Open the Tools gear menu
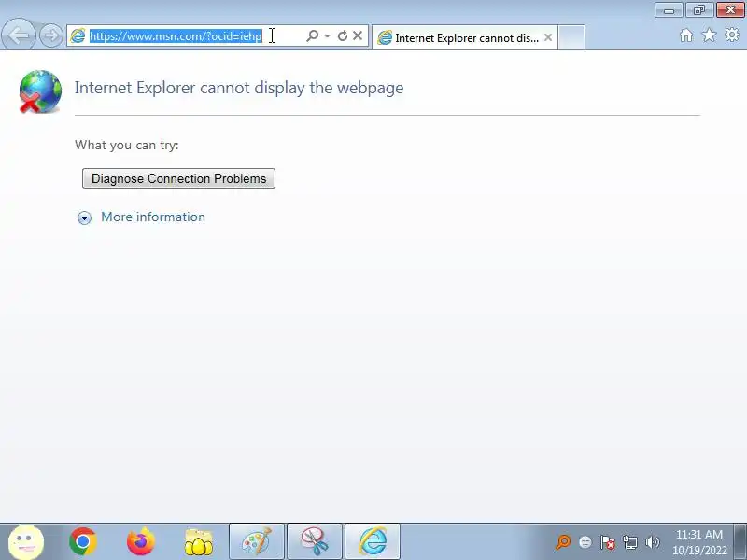 pos(732,35)
